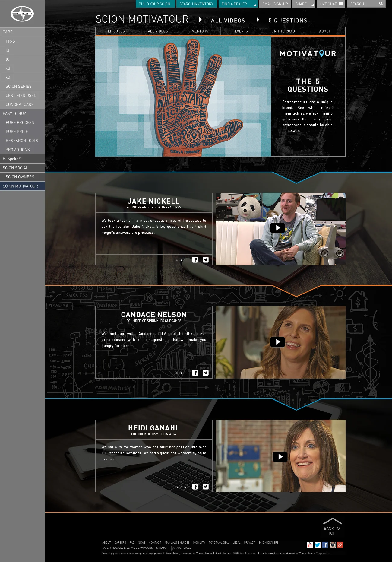Open Scion's Instagram page in footer
This screenshot has height=562, width=392.
333,545
